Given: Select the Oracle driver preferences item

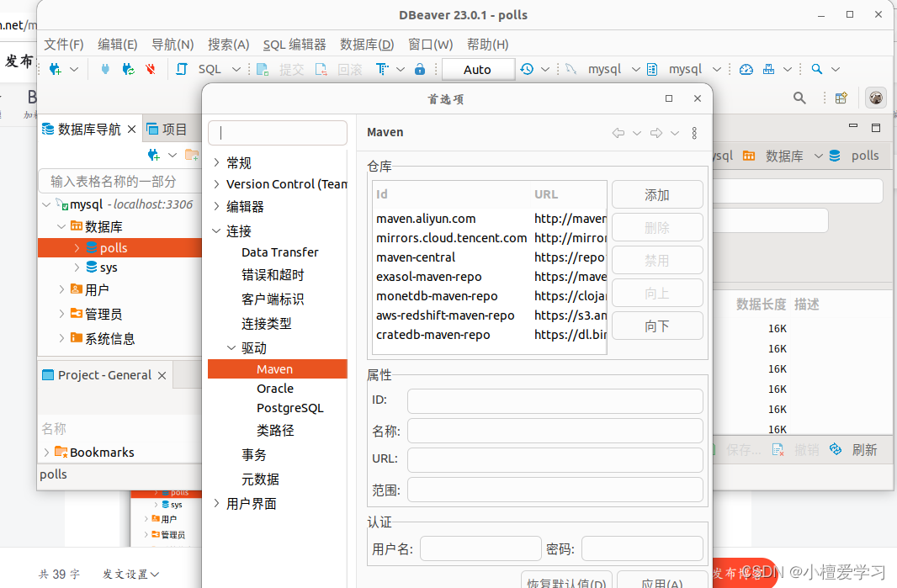Looking at the screenshot, I should tap(275, 389).
